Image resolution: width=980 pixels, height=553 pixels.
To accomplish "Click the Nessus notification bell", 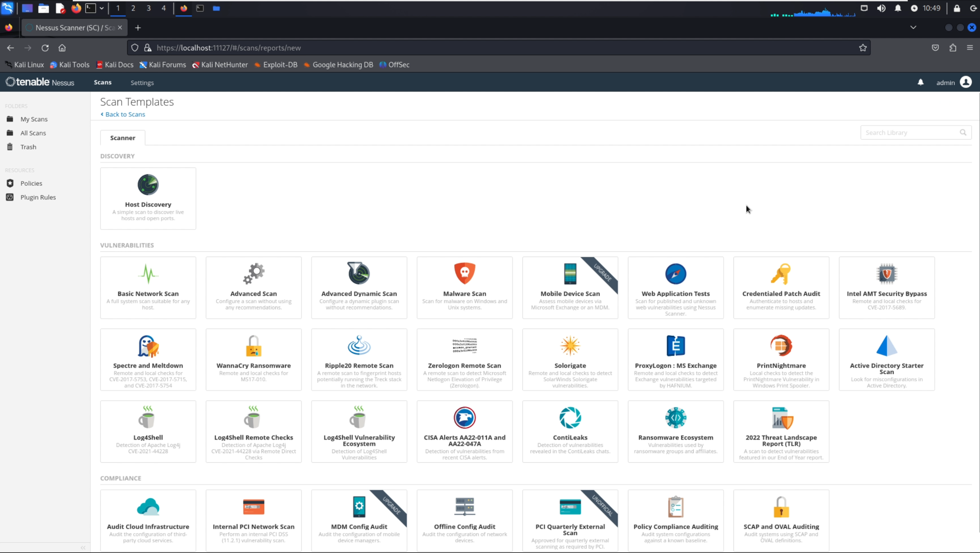I will click(920, 82).
